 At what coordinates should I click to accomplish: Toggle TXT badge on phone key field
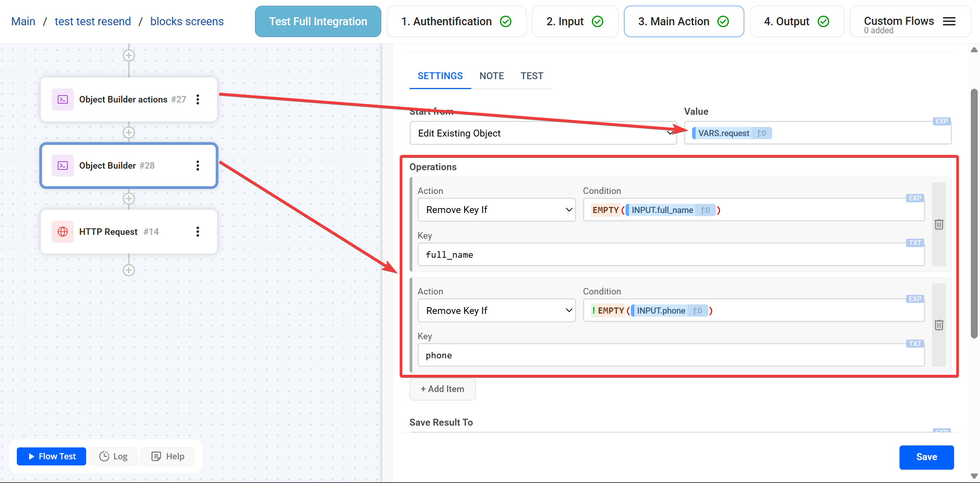tap(915, 343)
